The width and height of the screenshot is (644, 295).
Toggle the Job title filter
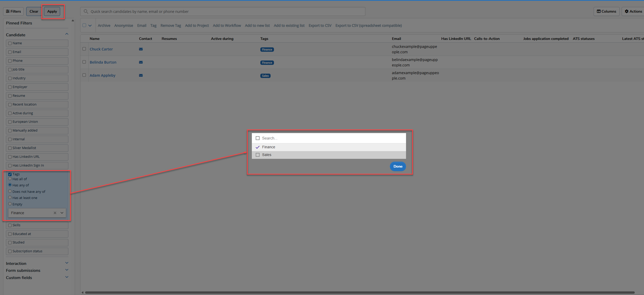point(10,70)
